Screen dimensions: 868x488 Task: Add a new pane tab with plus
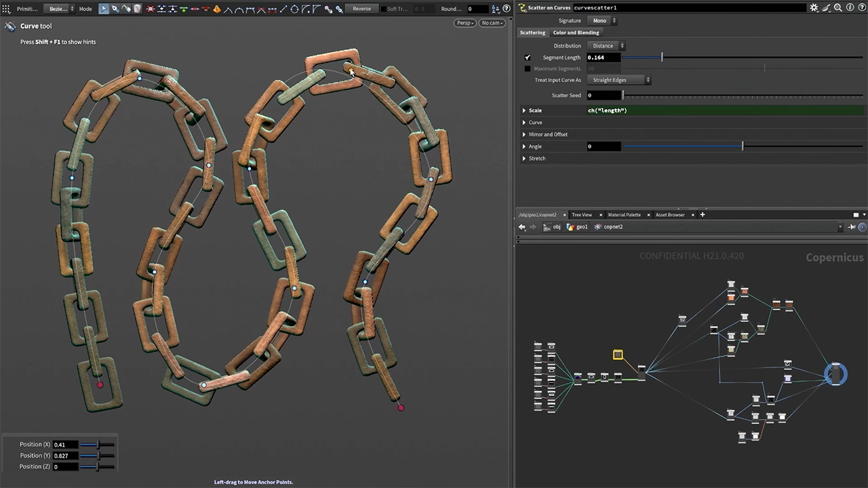703,215
